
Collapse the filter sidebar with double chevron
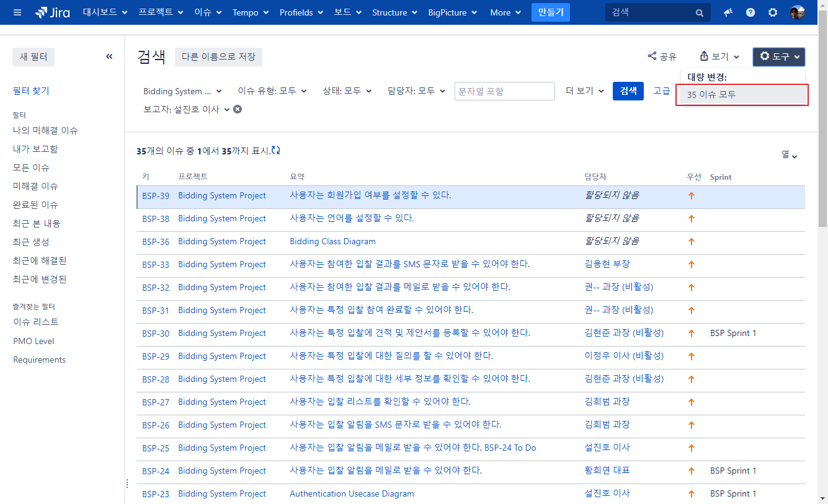(109, 57)
